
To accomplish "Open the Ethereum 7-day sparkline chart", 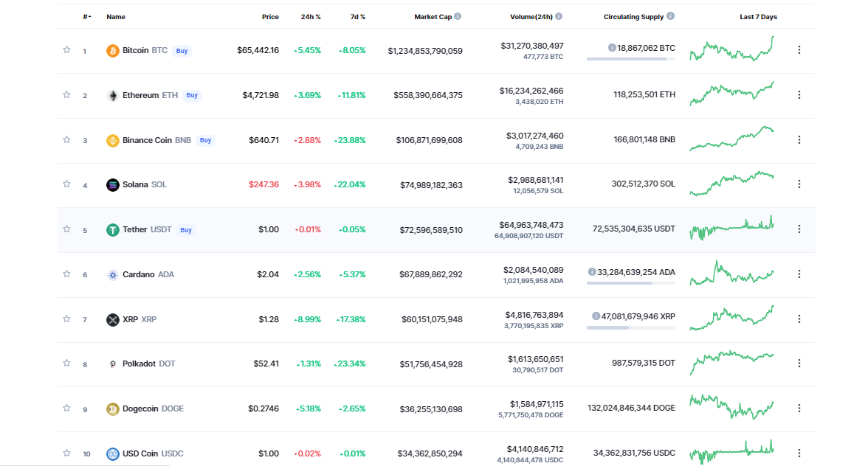I will 732,94.
